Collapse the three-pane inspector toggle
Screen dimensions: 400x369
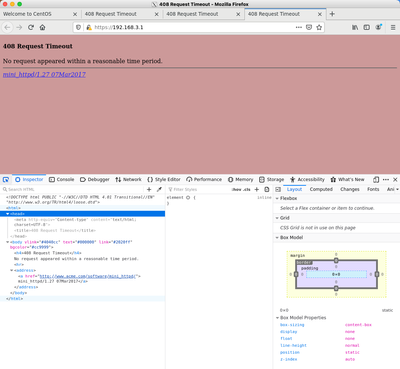tap(278, 189)
